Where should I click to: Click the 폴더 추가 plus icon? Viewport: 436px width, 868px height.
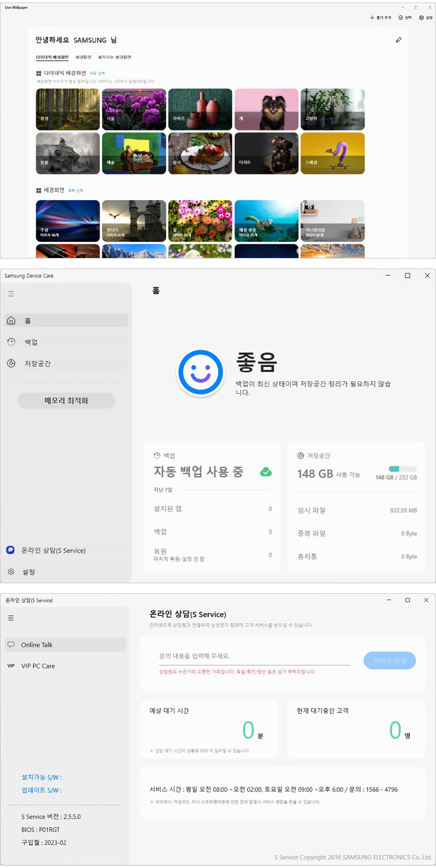(x=372, y=18)
